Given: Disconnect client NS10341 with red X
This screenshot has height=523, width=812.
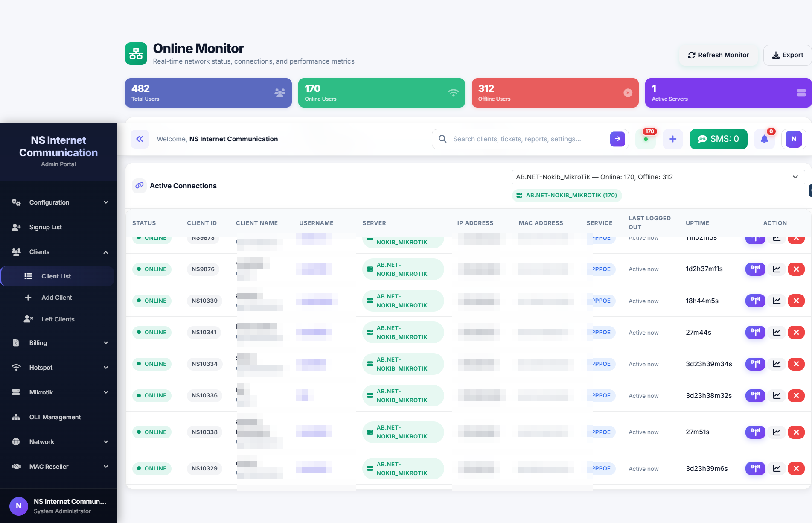Looking at the screenshot, I should [x=796, y=332].
